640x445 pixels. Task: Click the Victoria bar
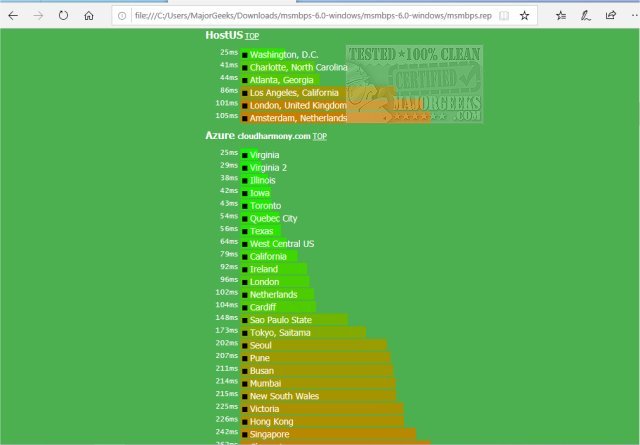pos(322,408)
